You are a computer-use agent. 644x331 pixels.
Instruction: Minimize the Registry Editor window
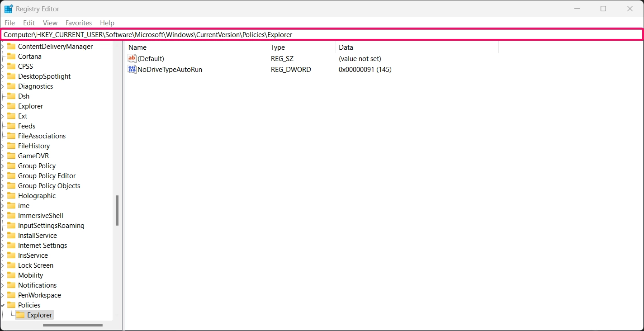578,9
